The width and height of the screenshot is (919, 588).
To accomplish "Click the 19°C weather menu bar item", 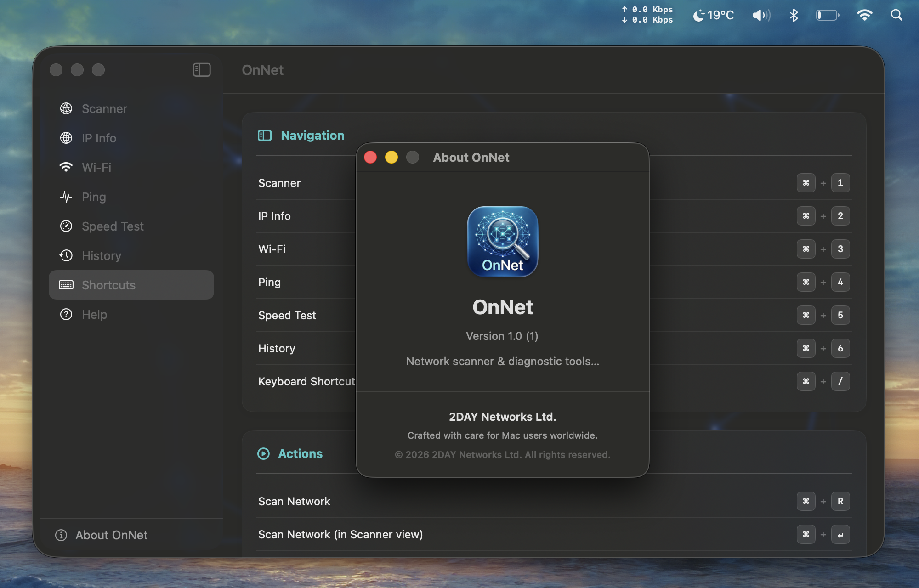I will 714,15.
